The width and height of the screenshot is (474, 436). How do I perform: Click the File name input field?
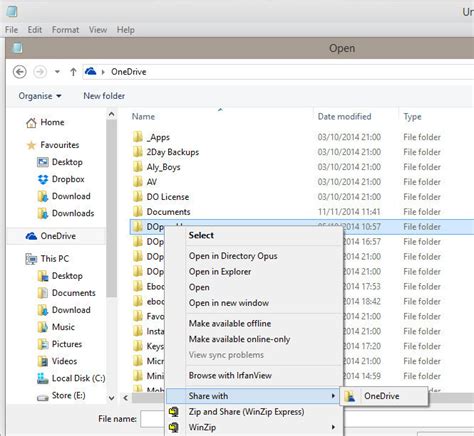pos(153,419)
